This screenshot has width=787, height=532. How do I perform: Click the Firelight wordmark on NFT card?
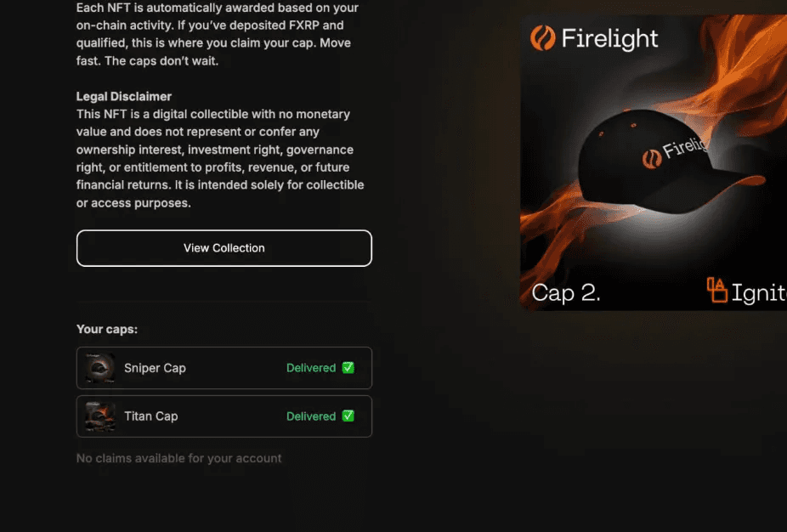(609, 38)
